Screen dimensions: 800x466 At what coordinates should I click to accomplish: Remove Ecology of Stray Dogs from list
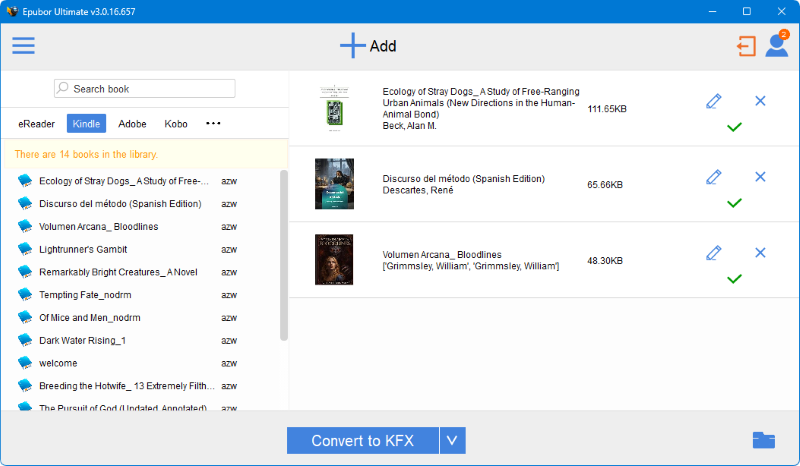[x=760, y=101]
